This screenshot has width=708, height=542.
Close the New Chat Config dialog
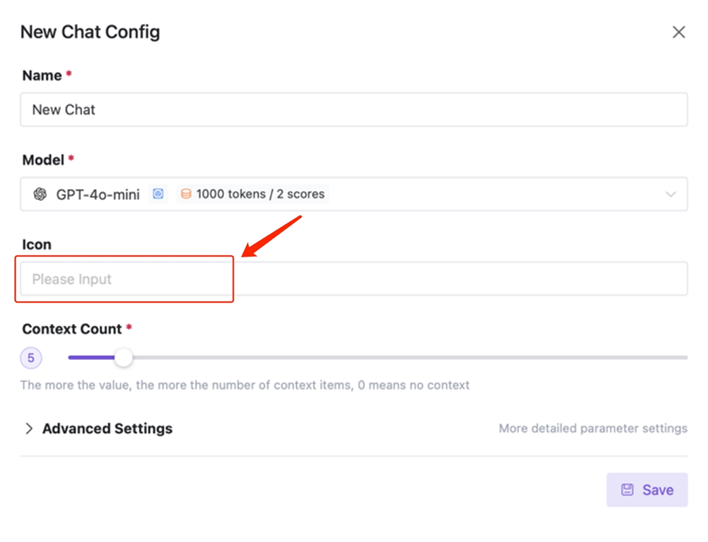pos(678,32)
